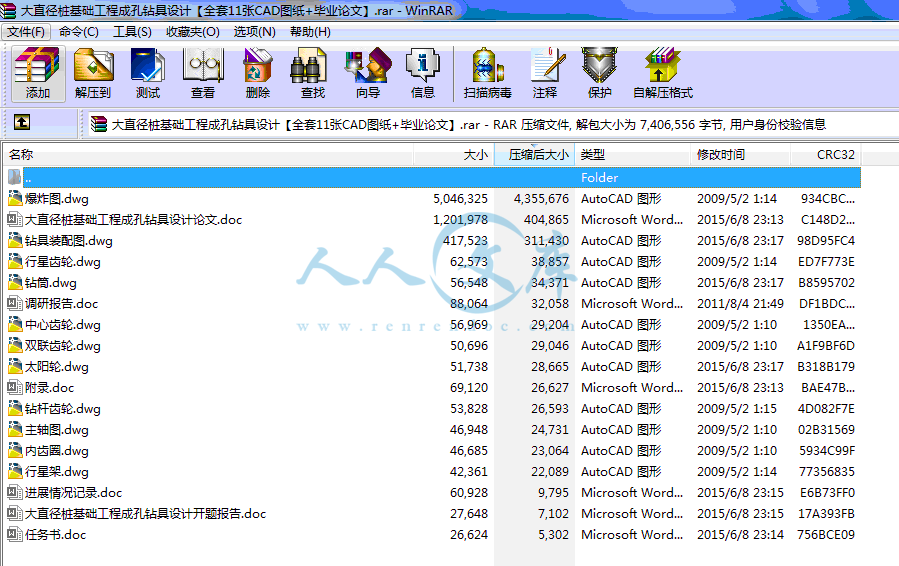Viewport: 899px width, 566px height.
Task: Run the 测试 (Test) archive tool
Action: click(148, 73)
